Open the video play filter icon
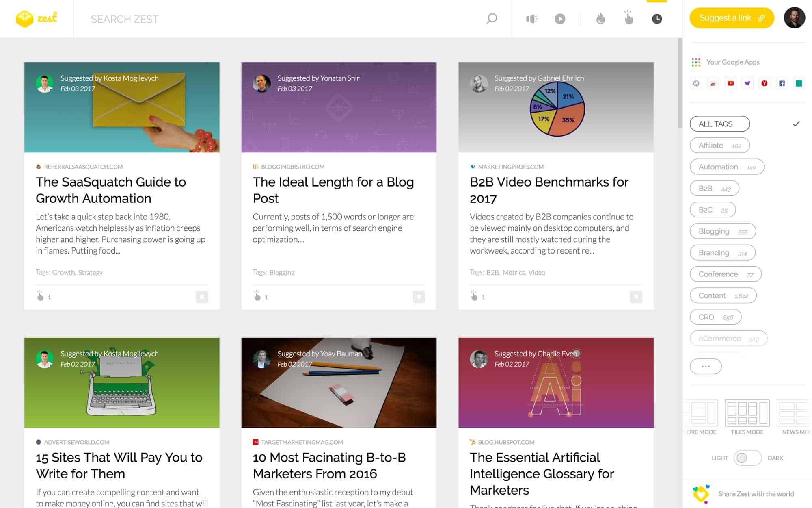Image resolution: width=812 pixels, height=508 pixels. tap(560, 19)
